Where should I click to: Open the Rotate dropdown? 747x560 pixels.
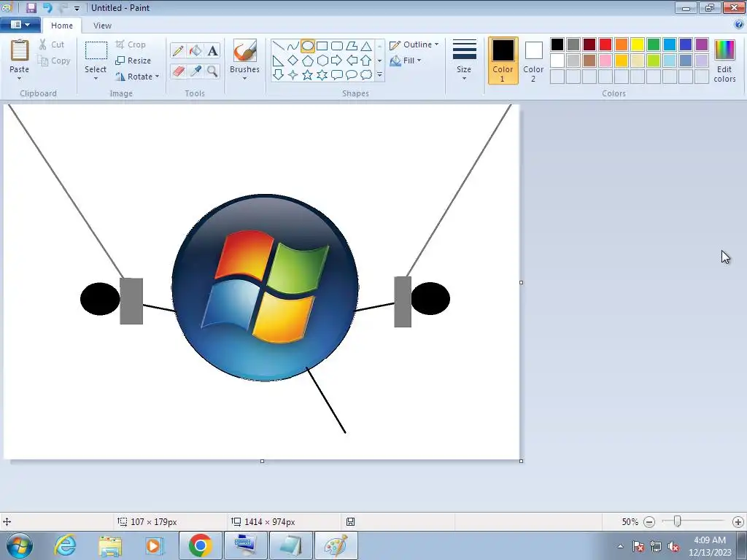coord(137,77)
